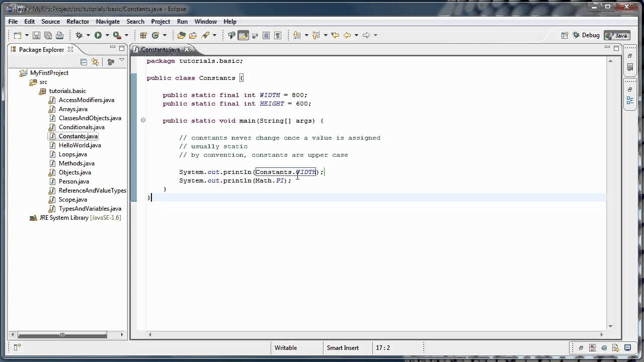Open the Debug configurations dropdown arrow
644x362 pixels.
point(88,35)
